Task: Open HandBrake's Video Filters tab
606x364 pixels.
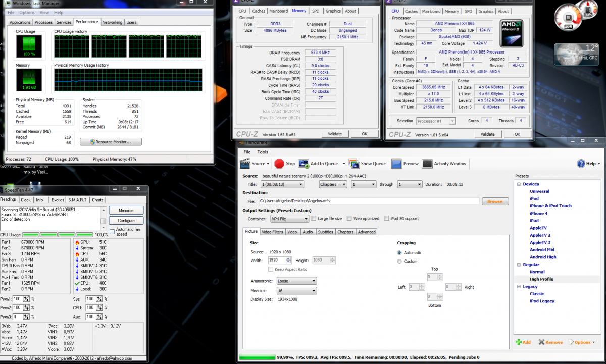Action: tap(273, 232)
